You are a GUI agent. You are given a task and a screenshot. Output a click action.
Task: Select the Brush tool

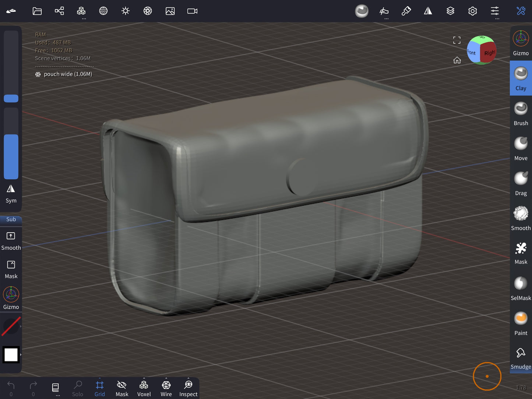tap(521, 113)
